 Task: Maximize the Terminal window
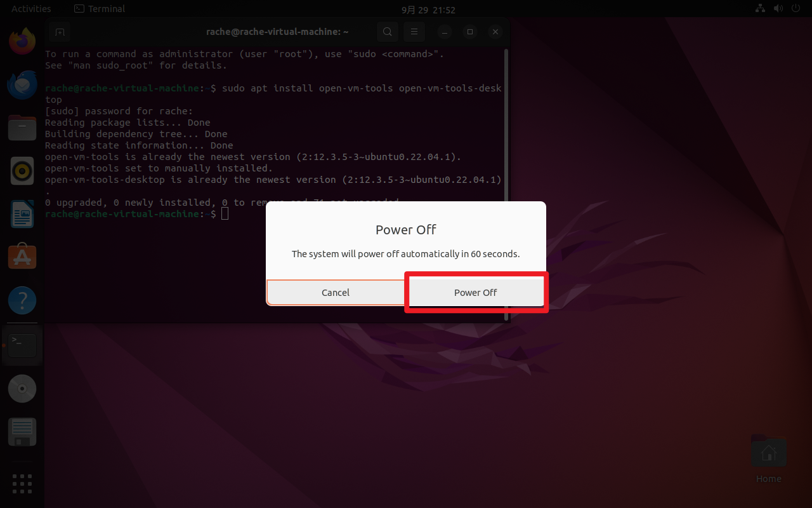click(470, 32)
